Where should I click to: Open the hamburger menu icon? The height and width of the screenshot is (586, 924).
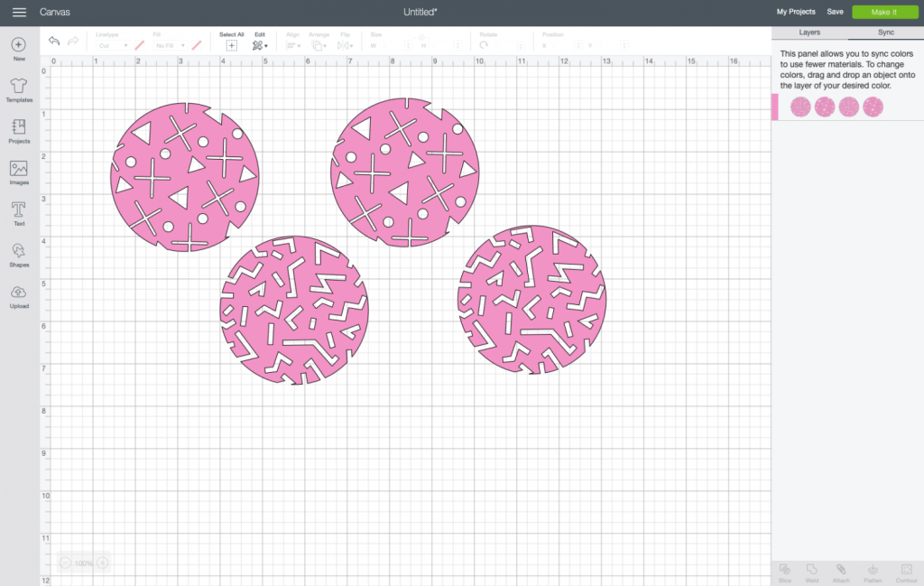(x=19, y=13)
